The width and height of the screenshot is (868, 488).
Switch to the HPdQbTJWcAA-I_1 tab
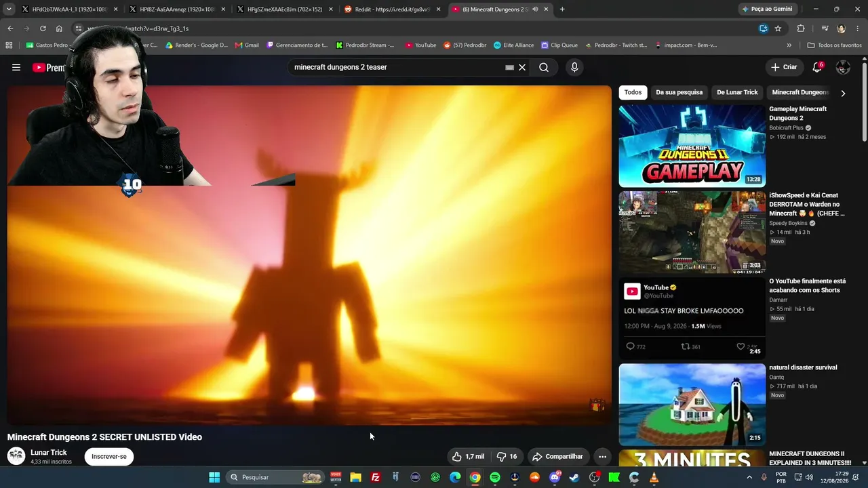tap(69, 9)
